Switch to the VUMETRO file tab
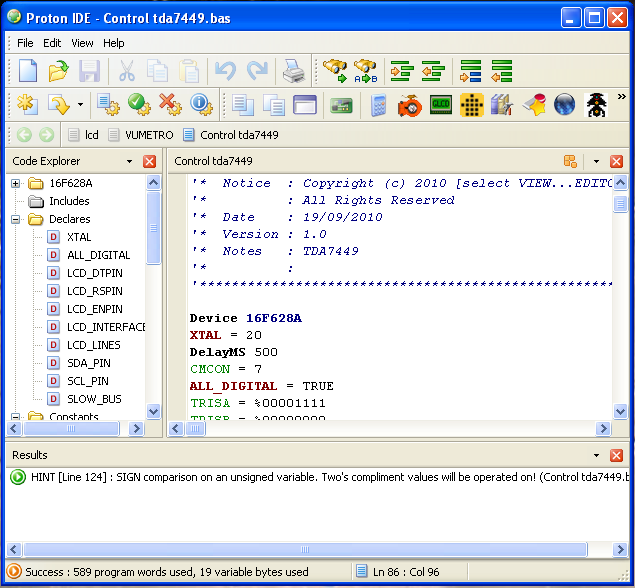The width and height of the screenshot is (635, 588). pos(142,134)
